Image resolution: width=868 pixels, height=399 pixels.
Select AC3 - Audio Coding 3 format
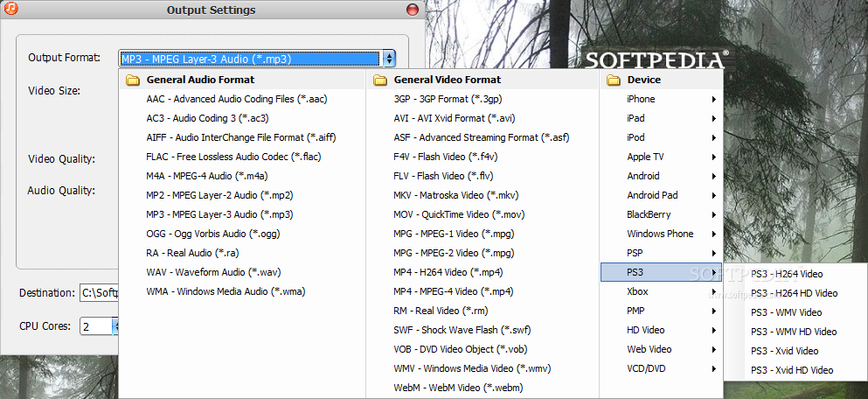pos(207,118)
